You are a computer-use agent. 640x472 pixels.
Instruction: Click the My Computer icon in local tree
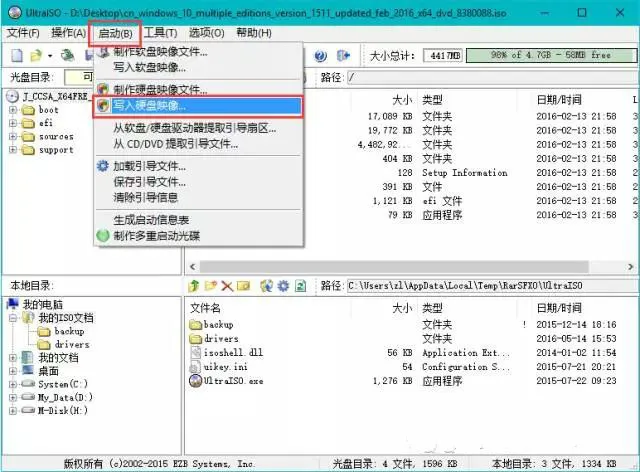coord(13,304)
